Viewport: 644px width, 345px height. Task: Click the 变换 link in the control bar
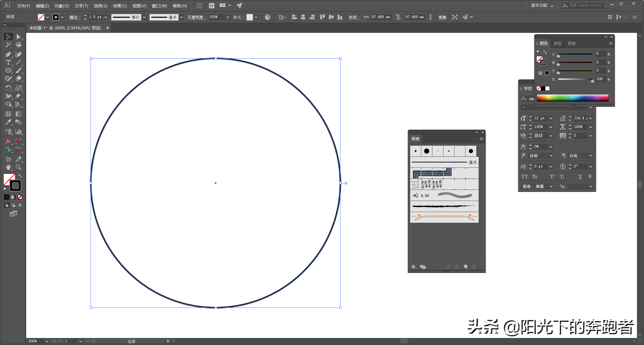click(442, 17)
